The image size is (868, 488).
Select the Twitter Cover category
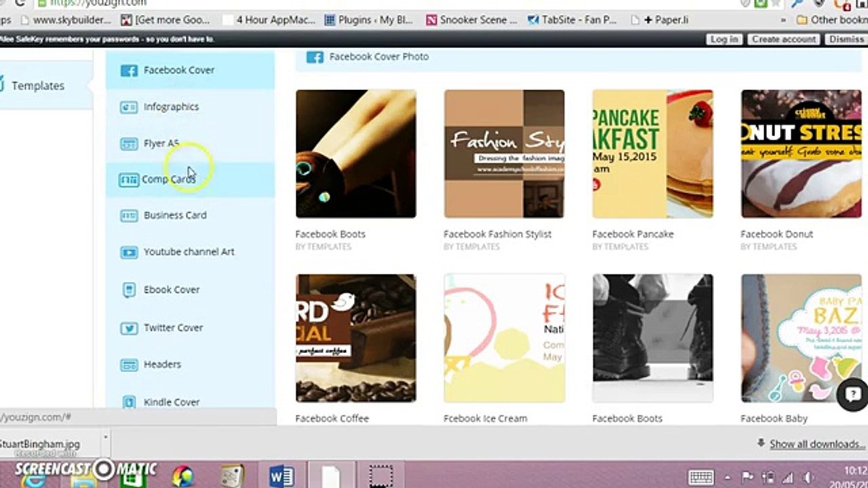pyautogui.click(x=191, y=328)
